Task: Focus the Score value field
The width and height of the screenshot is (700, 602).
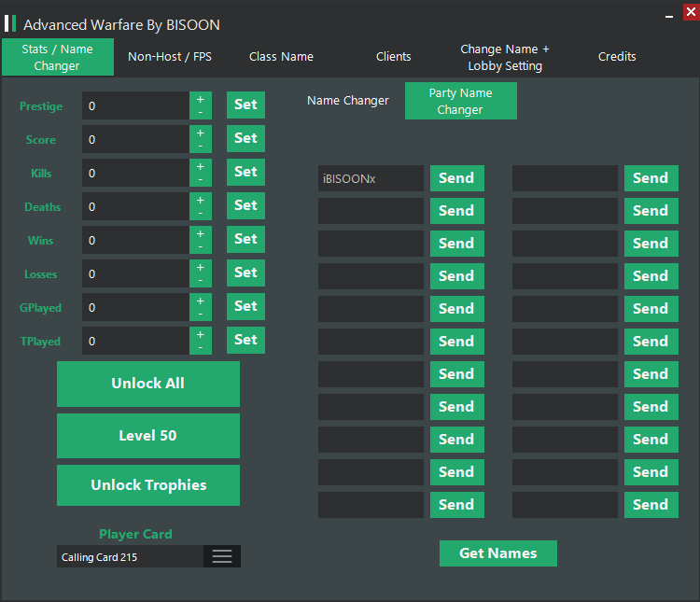Action: (135, 139)
